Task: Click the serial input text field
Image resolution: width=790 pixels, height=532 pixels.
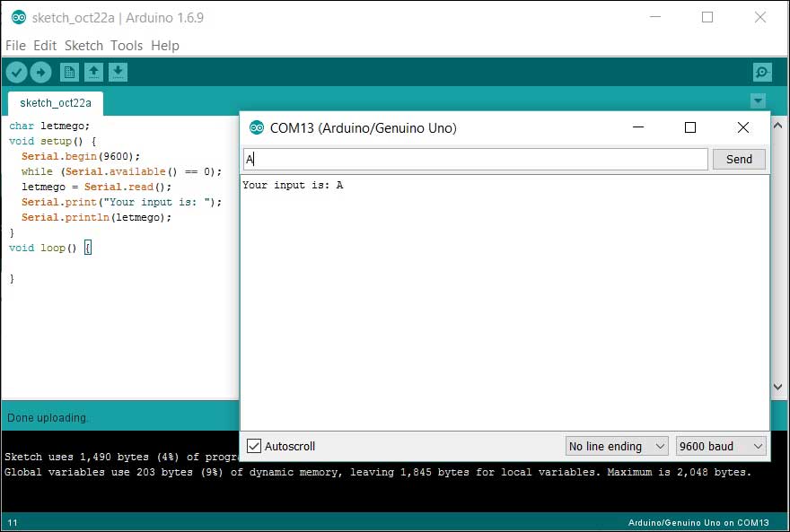Action: (475, 159)
